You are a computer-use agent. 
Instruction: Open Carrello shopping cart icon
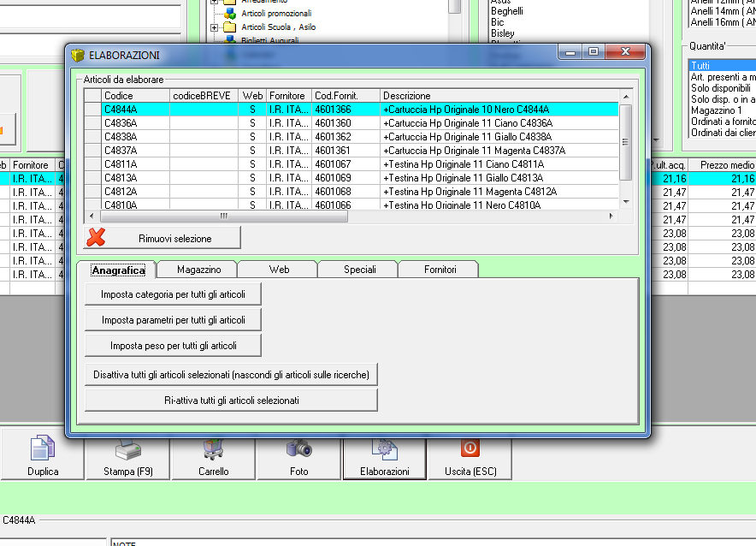coord(213,449)
